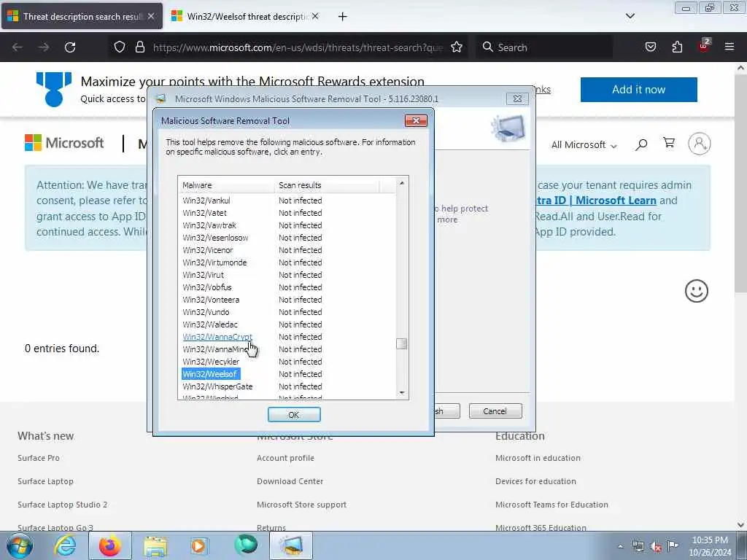Image resolution: width=747 pixels, height=560 pixels.
Task: Select Win32/Virut entry
Action: [x=203, y=275]
